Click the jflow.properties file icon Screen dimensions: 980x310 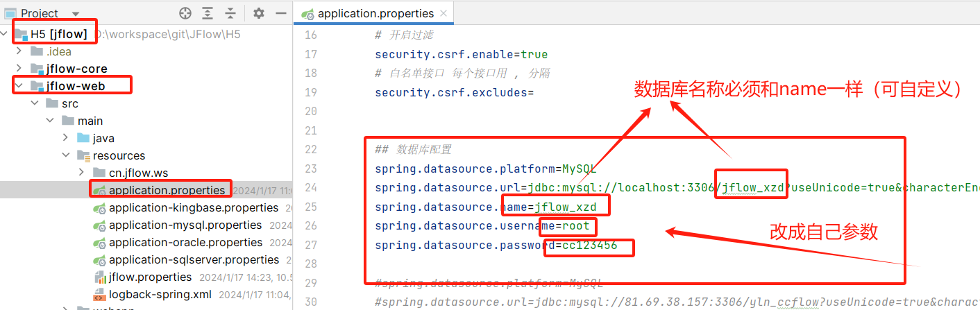[100, 277]
